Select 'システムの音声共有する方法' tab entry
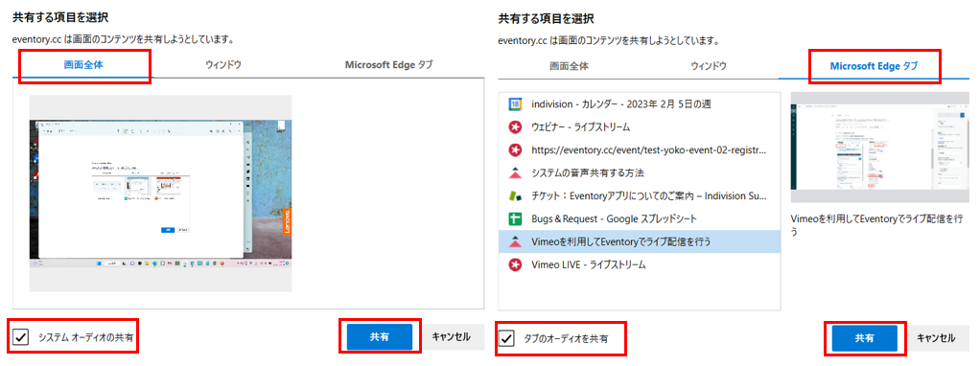980x366 pixels. point(640,173)
